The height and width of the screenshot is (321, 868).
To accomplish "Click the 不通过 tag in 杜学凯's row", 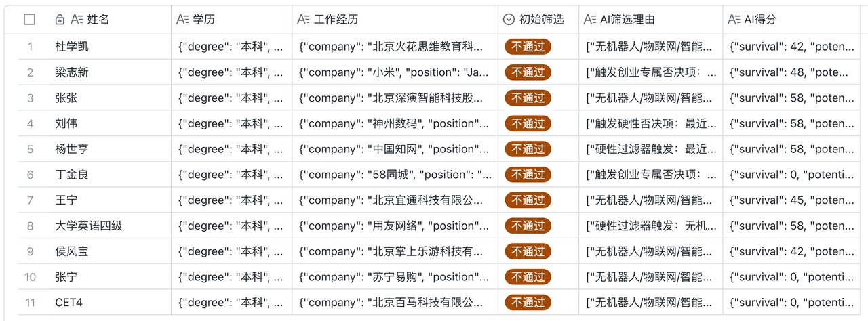I will coord(528,47).
